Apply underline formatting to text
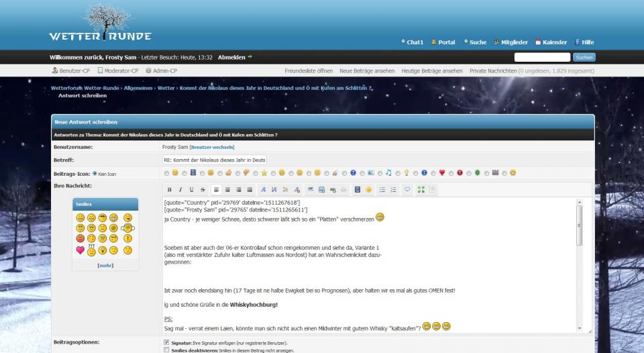 coord(191,190)
